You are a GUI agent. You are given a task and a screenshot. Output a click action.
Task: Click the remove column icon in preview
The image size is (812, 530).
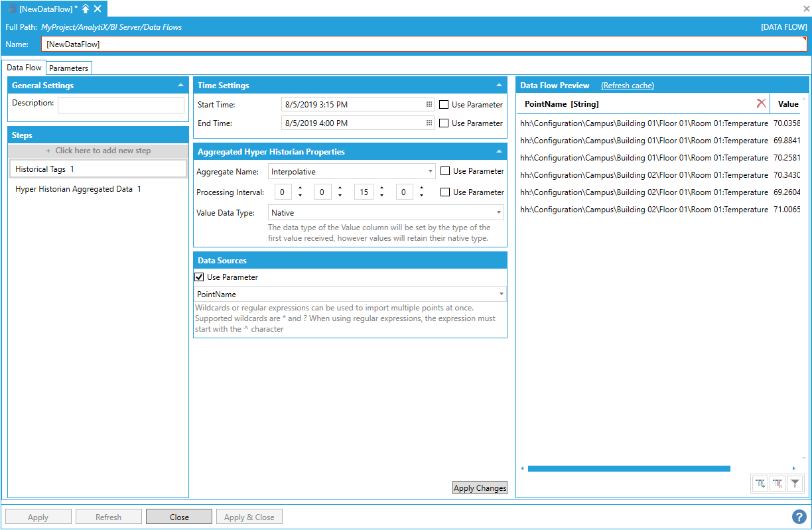(778, 484)
